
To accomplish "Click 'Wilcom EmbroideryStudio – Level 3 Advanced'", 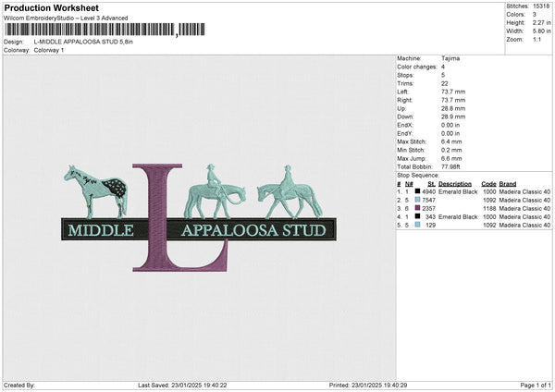I will pyautogui.click(x=66, y=18).
